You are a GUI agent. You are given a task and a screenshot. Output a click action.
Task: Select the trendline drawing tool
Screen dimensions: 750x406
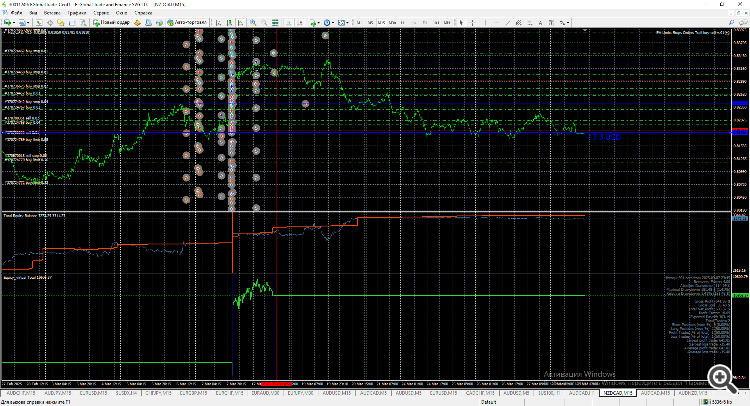coord(507,22)
